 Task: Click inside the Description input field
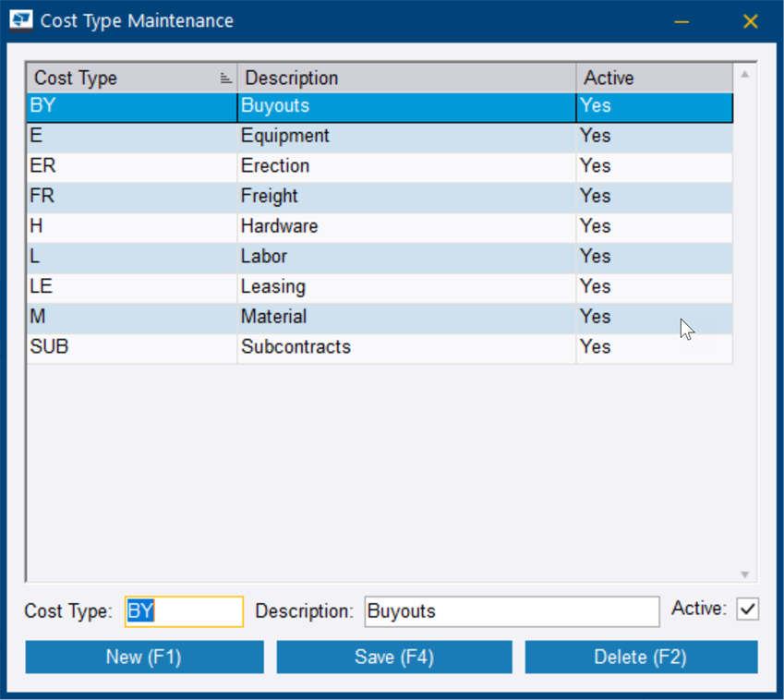[511, 610]
